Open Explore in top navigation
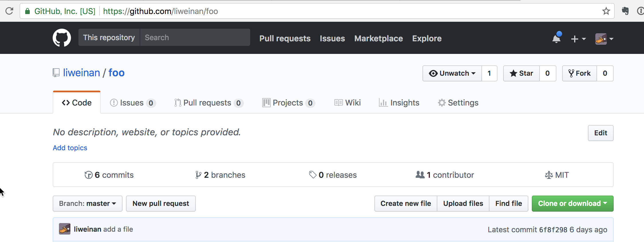The height and width of the screenshot is (242, 644). click(x=427, y=38)
